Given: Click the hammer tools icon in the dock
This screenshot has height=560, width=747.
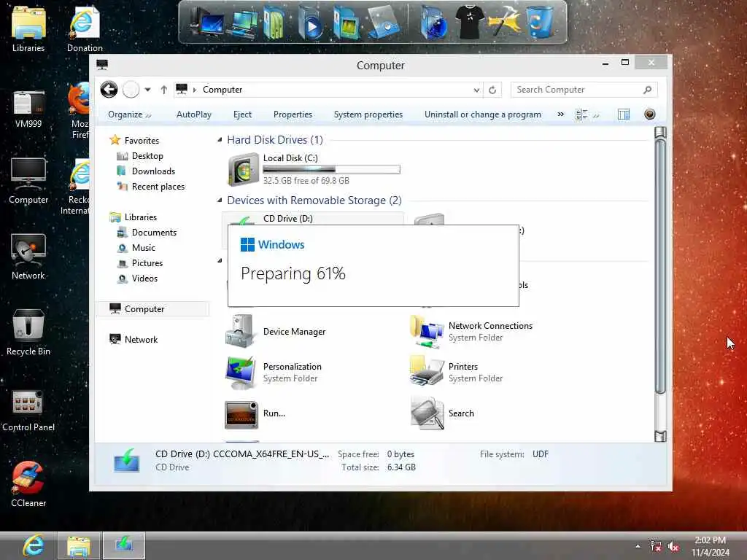Looking at the screenshot, I should (x=504, y=22).
